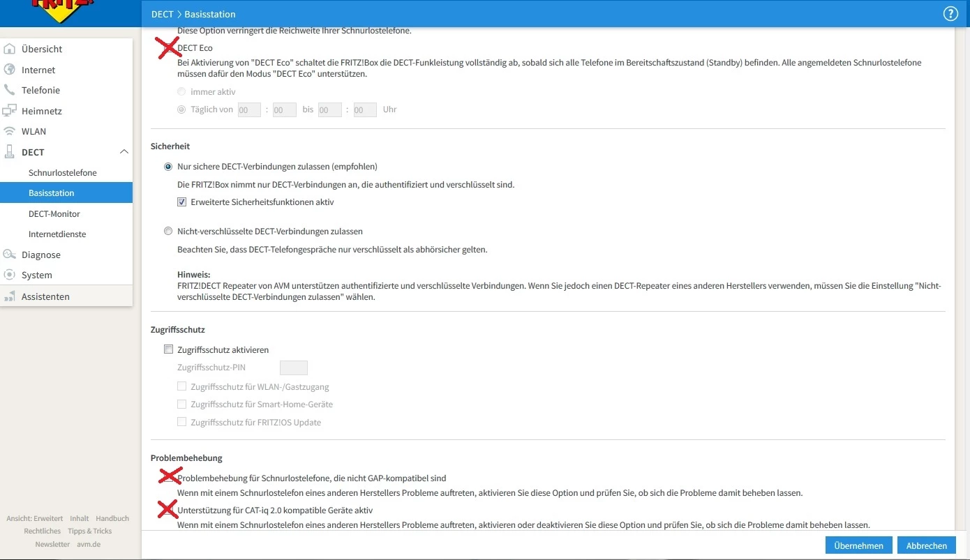
Task: Click 'Ansicht: Erweitert' footer link
Action: point(35,518)
